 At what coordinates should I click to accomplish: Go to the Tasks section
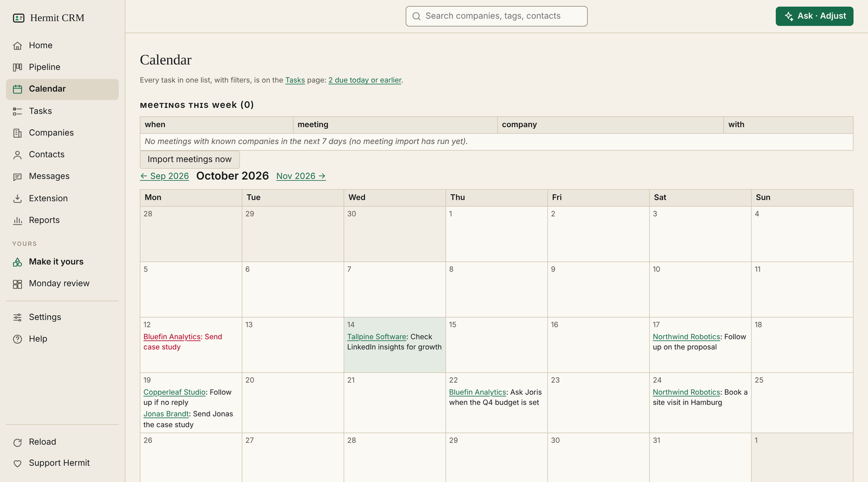62,111
